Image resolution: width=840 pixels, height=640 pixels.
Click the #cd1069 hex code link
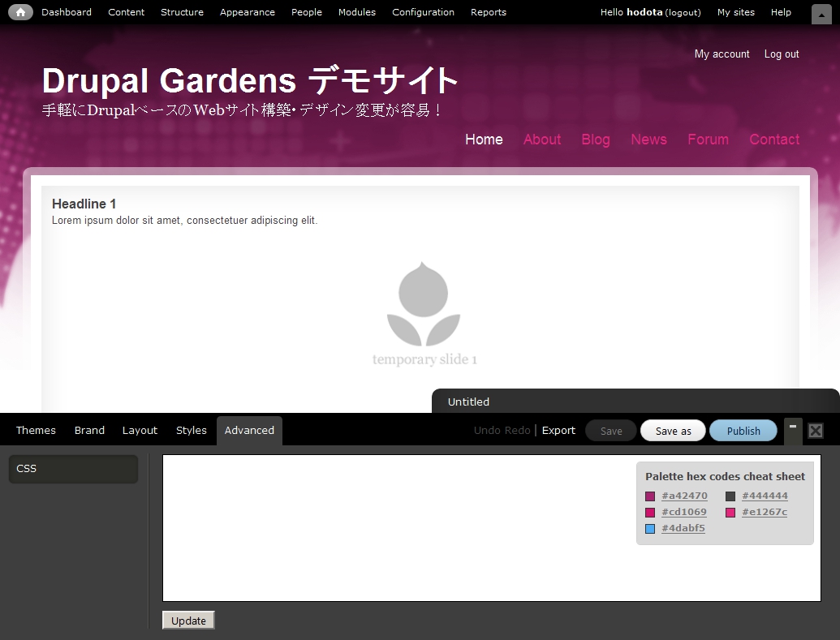click(683, 512)
